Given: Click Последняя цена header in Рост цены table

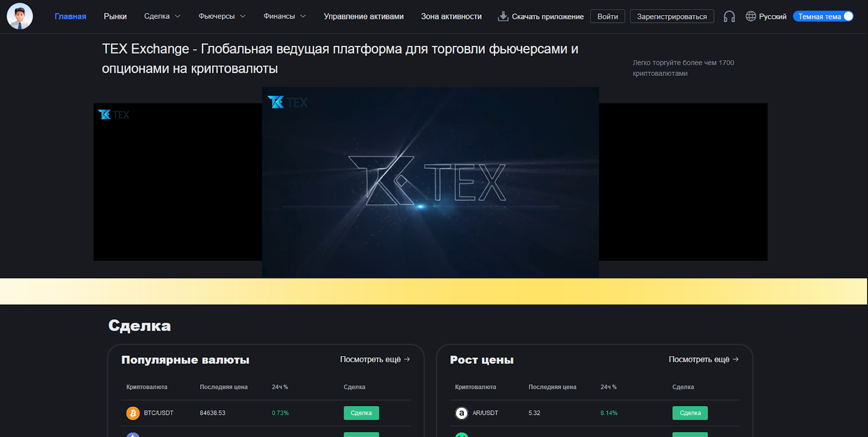Looking at the screenshot, I should coord(552,387).
